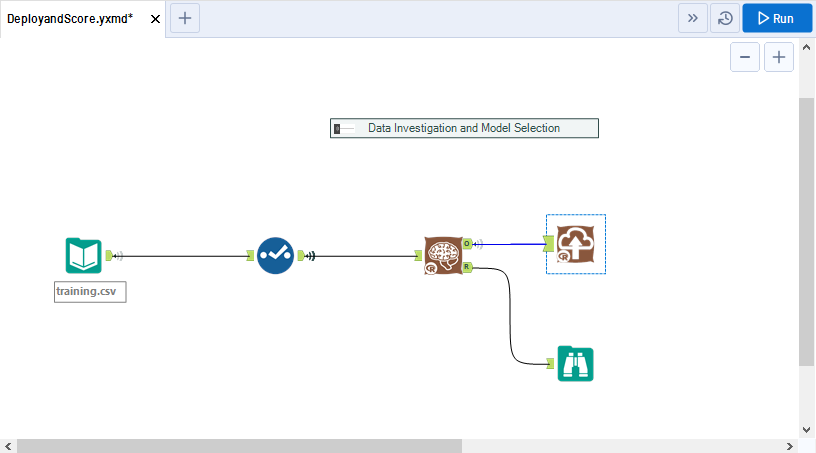Image resolution: width=816 pixels, height=453 pixels.
Task: Switch to the DeployandScore.yxmd tab
Action: tap(70, 19)
